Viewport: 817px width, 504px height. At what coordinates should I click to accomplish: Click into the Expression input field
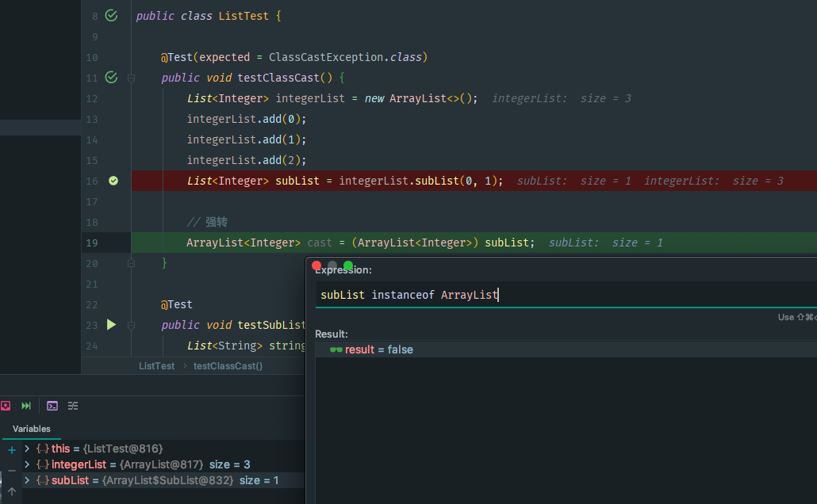pyautogui.click(x=555, y=295)
